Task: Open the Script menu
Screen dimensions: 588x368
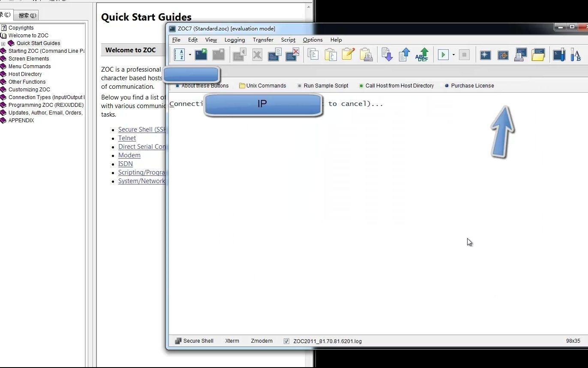Action: click(288, 40)
